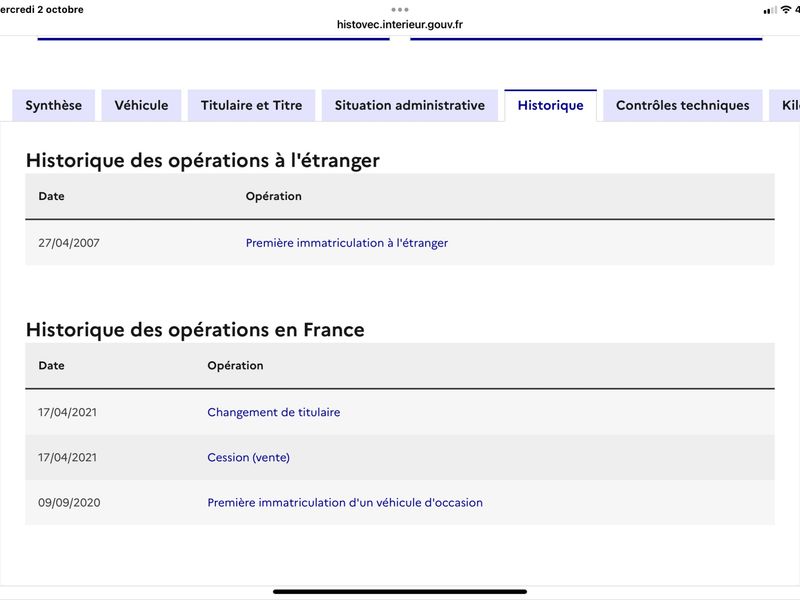
Task: Tap the cellular signal bars icon
Action: click(770, 10)
